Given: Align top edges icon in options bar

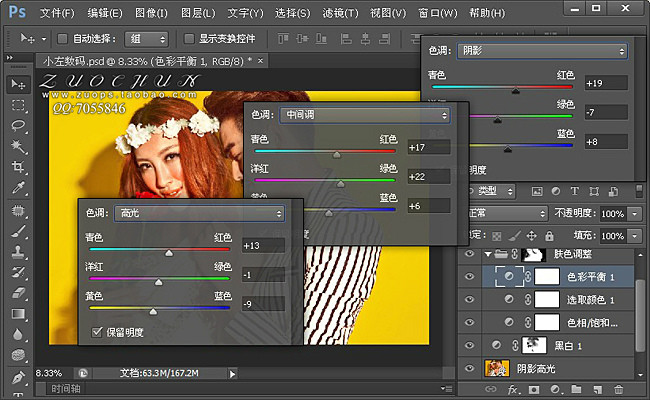Looking at the screenshot, I should point(283,39).
